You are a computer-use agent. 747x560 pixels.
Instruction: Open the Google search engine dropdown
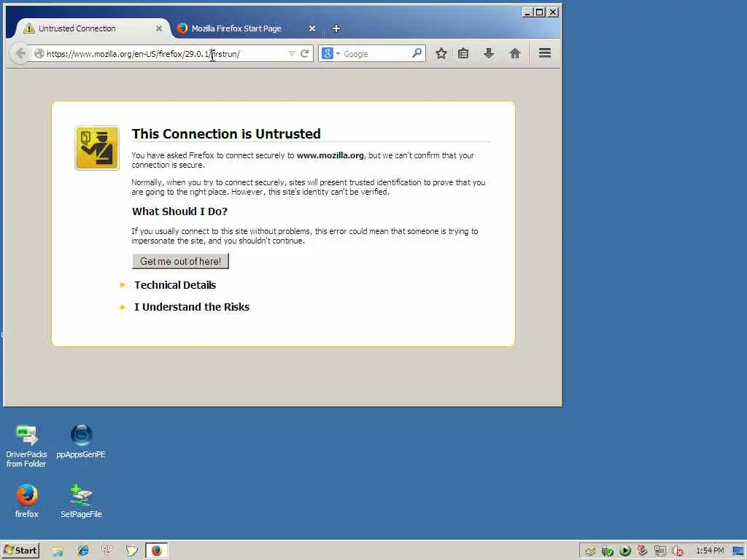[330, 54]
